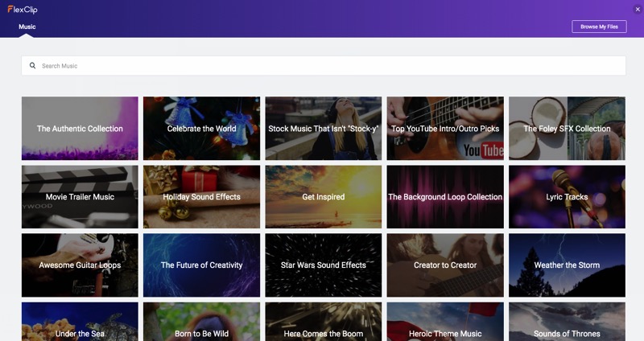Click the Browse My Files button
Viewport: 644px width, 341px height.
[599, 27]
